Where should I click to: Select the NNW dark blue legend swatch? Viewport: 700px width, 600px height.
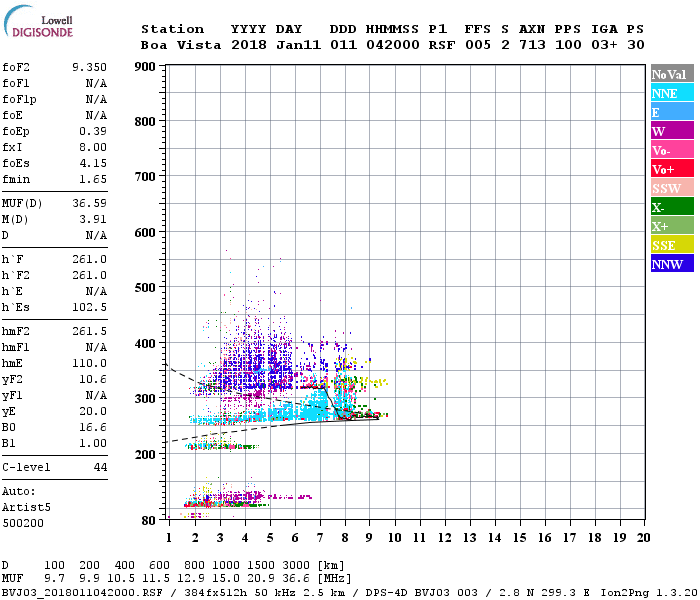coord(672,263)
